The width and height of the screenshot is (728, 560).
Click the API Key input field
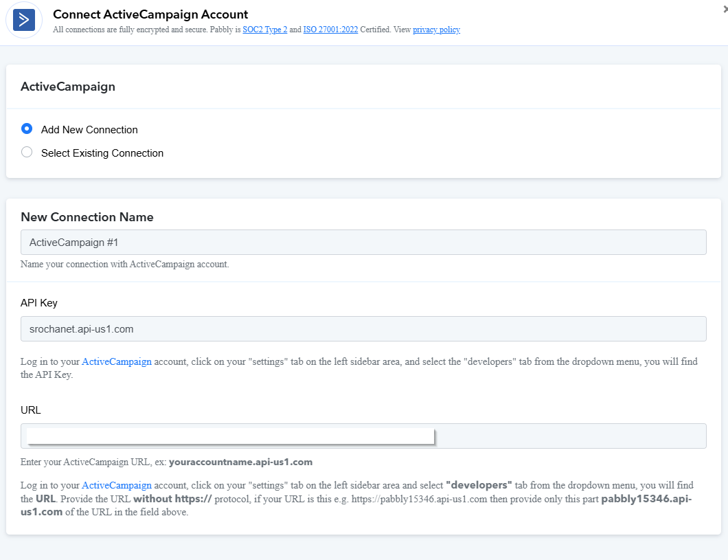point(363,328)
